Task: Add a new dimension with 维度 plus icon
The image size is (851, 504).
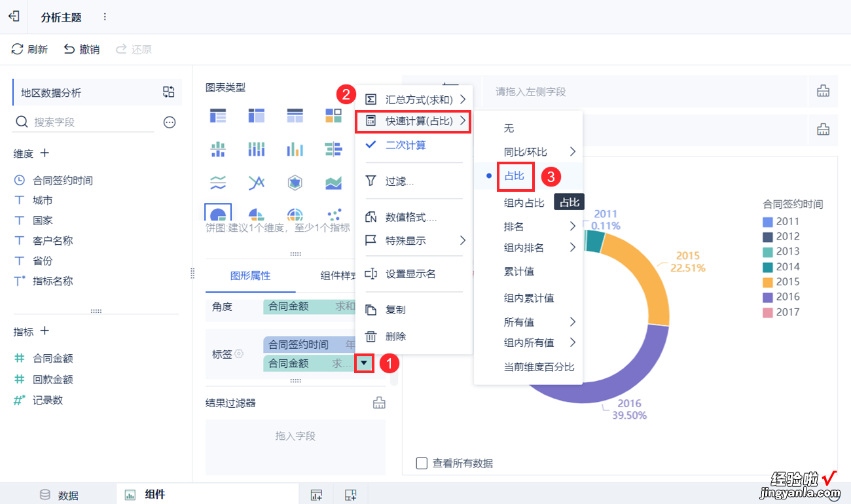Action: point(45,153)
